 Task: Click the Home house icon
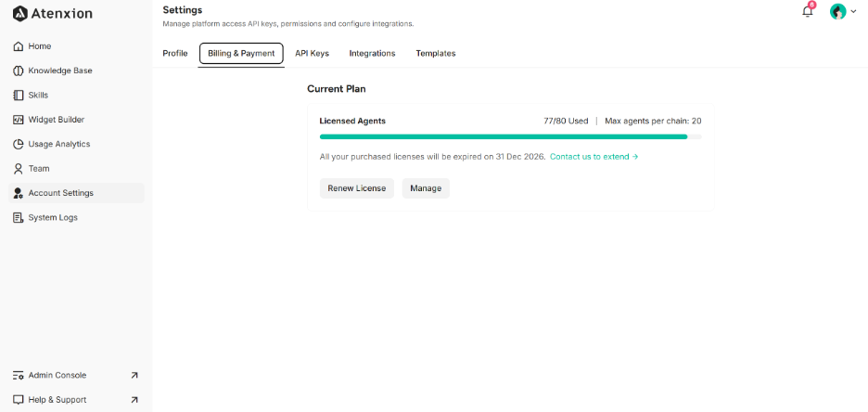pyautogui.click(x=19, y=46)
